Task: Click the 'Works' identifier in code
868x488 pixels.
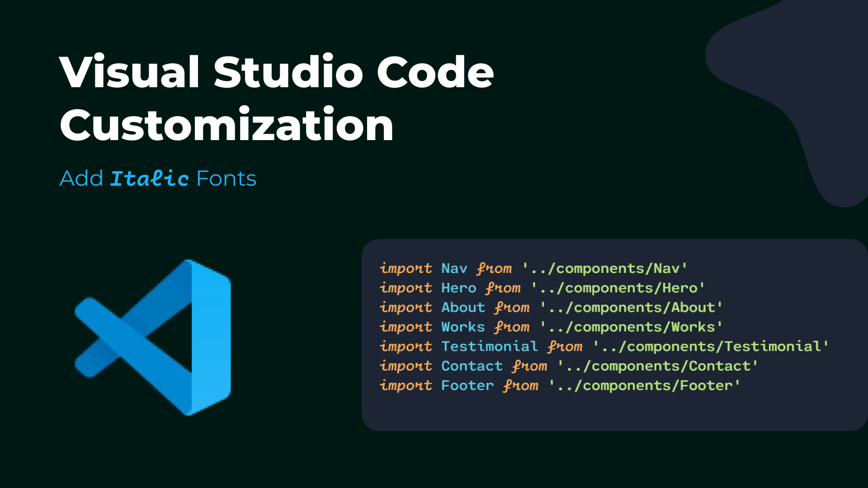Action: (463, 327)
